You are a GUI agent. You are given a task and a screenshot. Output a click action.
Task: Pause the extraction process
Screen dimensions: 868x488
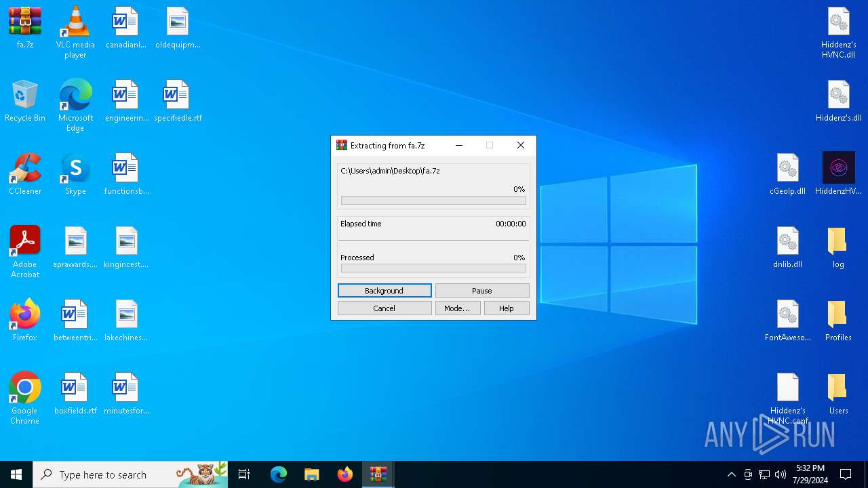482,291
